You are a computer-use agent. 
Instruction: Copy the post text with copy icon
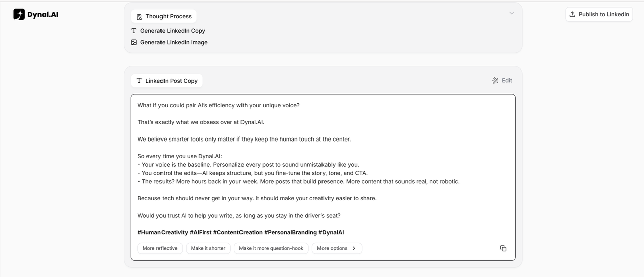(x=503, y=248)
